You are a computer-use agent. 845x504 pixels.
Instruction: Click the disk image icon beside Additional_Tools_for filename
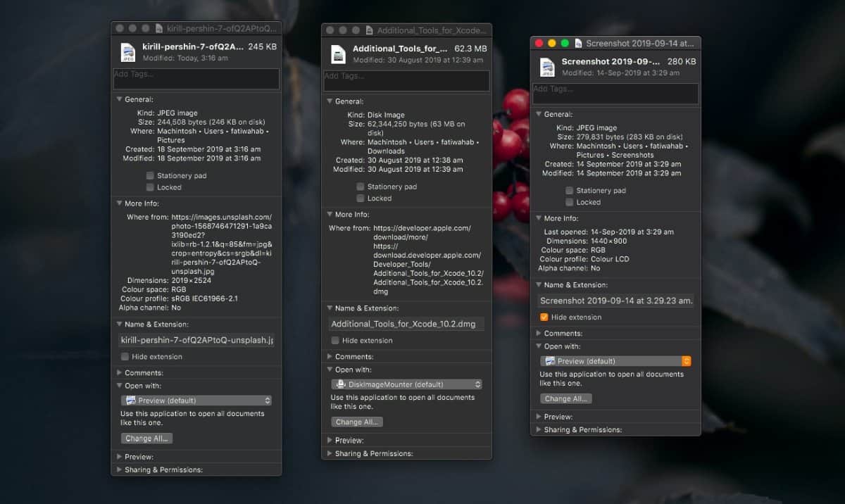pos(338,54)
